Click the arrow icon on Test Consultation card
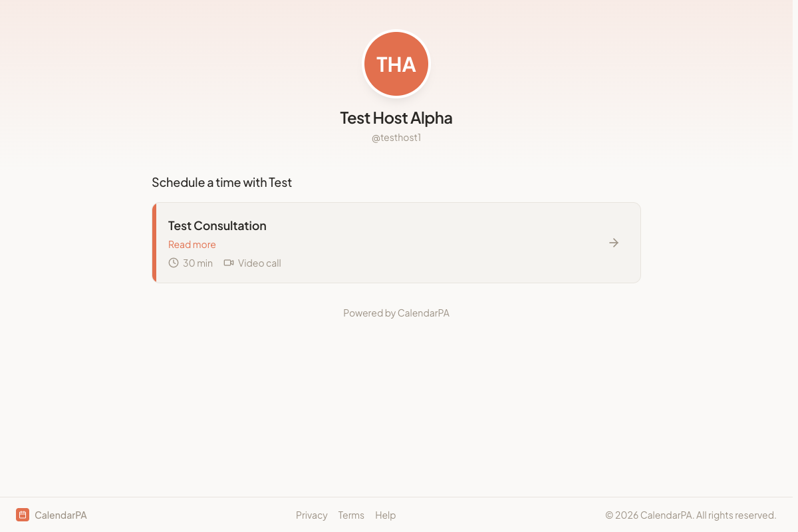The height and width of the screenshot is (532, 798). [613, 243]
